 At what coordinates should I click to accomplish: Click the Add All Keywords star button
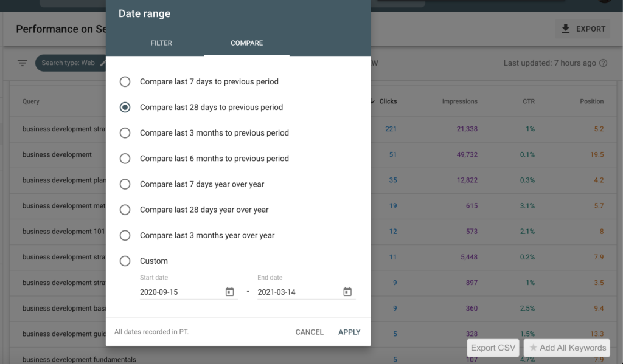point(567,348)
